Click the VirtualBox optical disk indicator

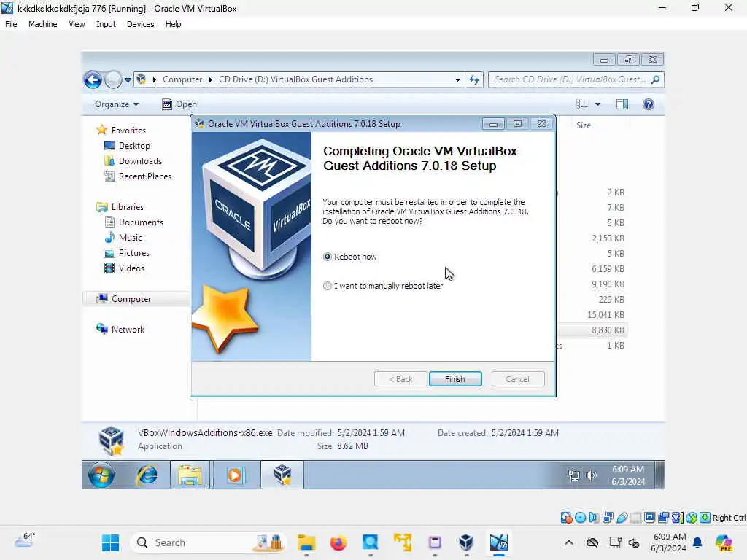[x=580, y=518]
